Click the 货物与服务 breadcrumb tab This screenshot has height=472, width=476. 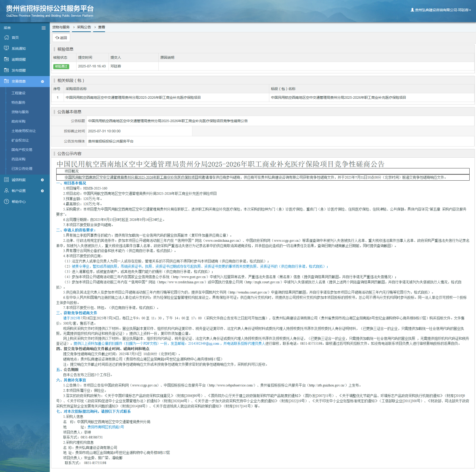(61, 27)
